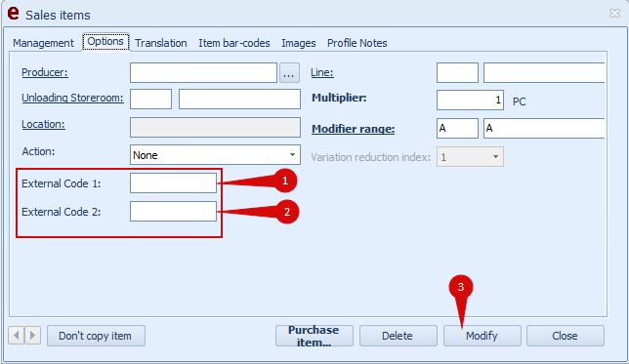
Task: Focus the External Code 2 field
Action: [173, 211]
